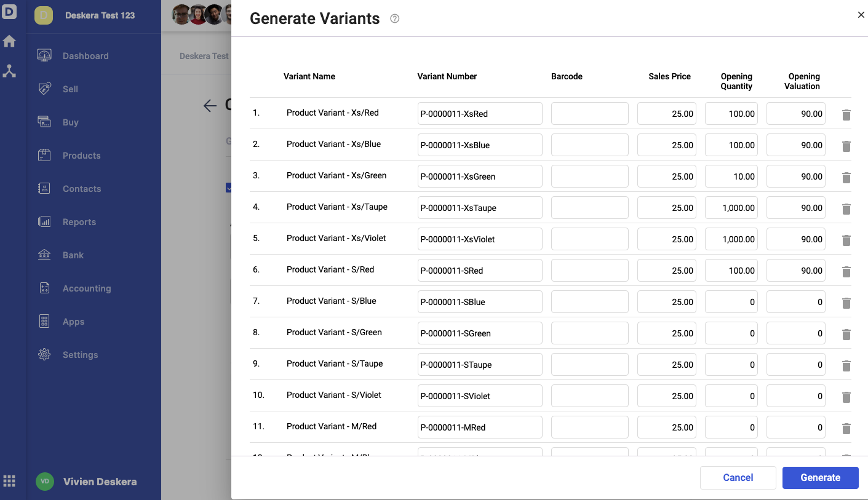Click the Contacts sidebar icon
Screen dimensions: 868x500
[44, 188]
